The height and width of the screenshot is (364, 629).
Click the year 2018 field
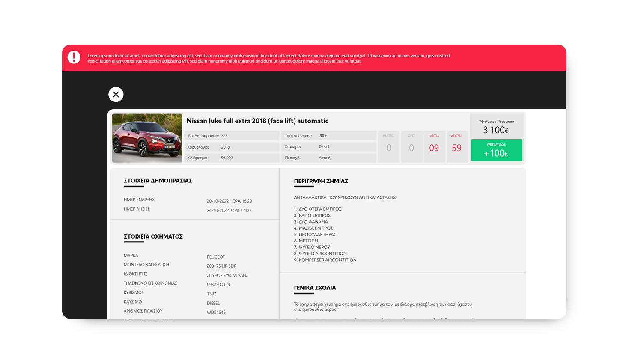232,147
